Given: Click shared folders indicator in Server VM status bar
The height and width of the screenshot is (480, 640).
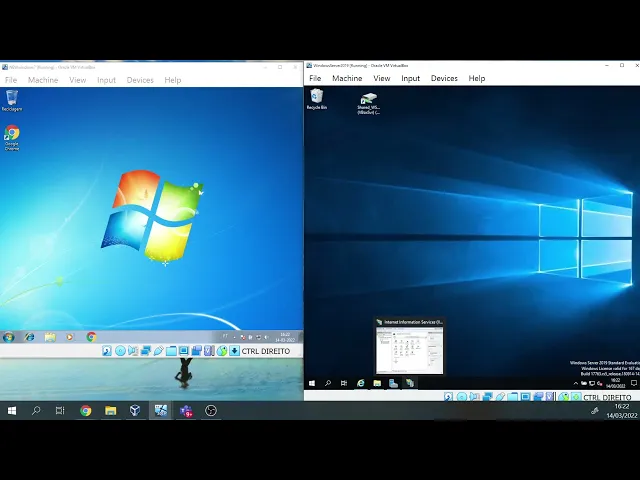Looking at the screenshot, I should (x=513, y=397).
